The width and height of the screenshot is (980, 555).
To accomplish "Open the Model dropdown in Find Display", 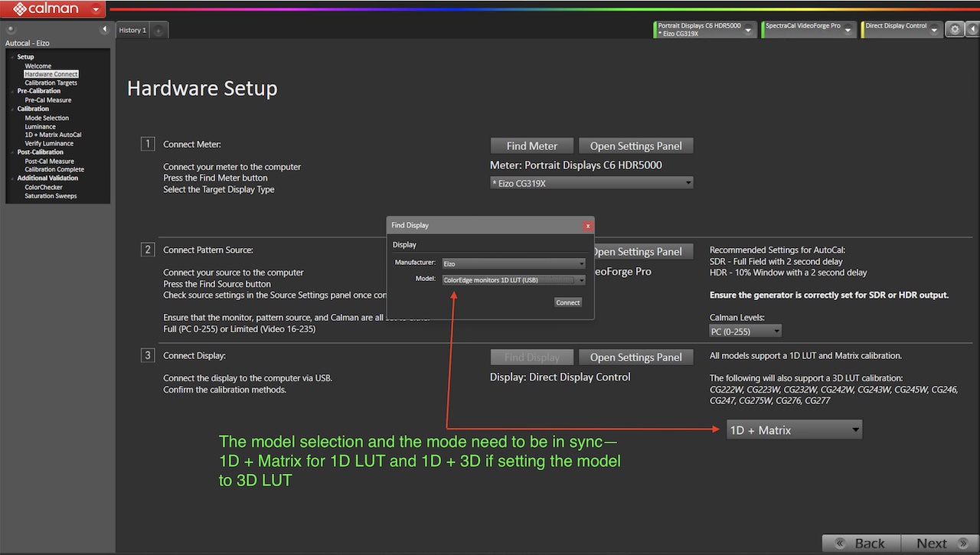I will (514, 280).
